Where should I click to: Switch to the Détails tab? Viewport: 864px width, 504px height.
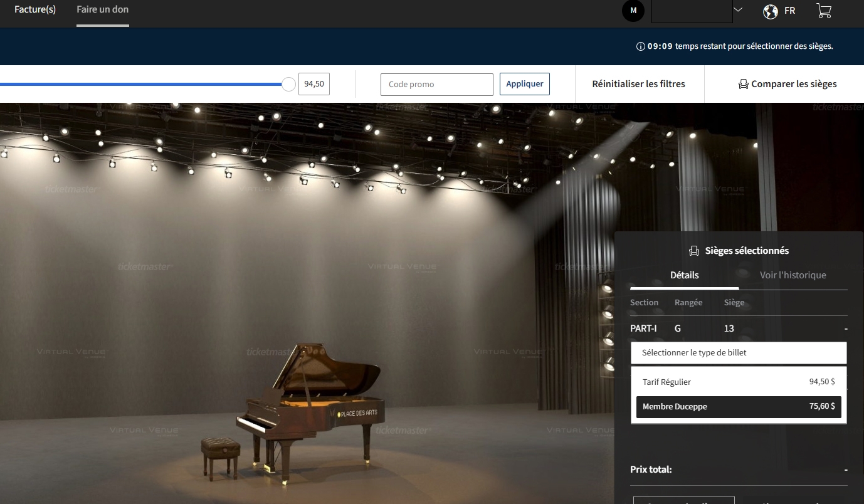[684, 275]
